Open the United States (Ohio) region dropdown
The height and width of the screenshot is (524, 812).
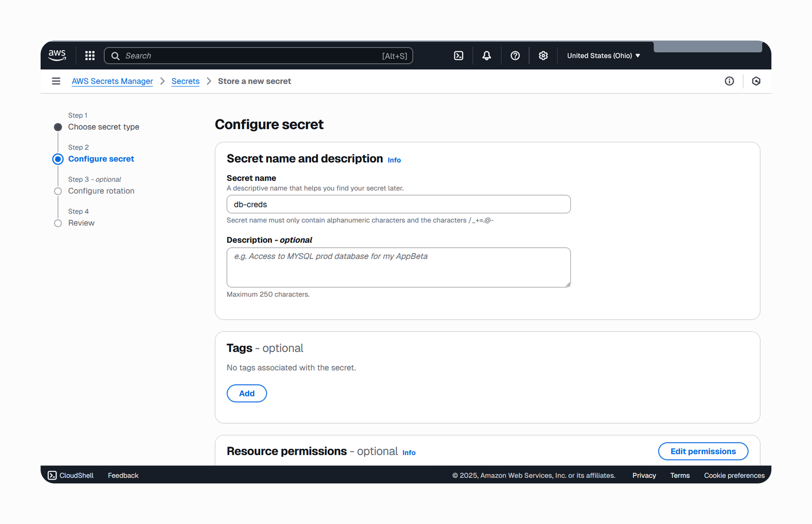coord(604,56)
